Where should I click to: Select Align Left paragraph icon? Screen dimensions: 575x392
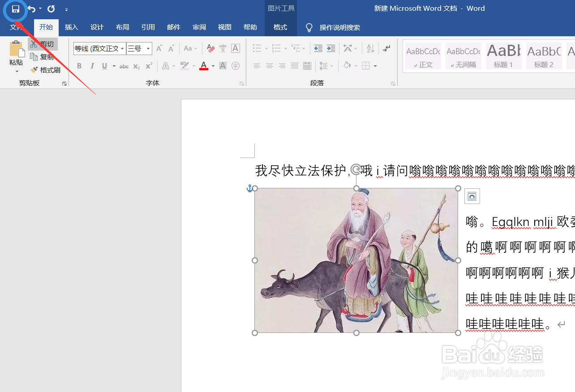click(x=257, y=66)
